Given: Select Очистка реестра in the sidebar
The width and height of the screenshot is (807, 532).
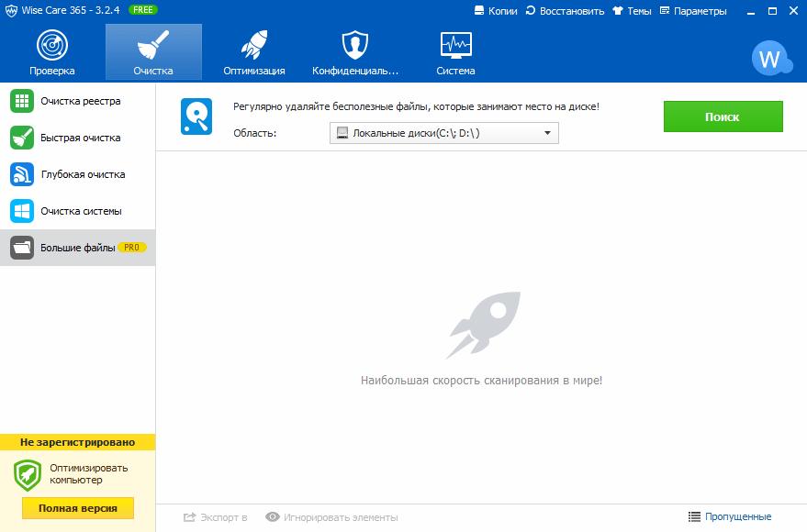Looking at the screenshot, I should 78,101.
